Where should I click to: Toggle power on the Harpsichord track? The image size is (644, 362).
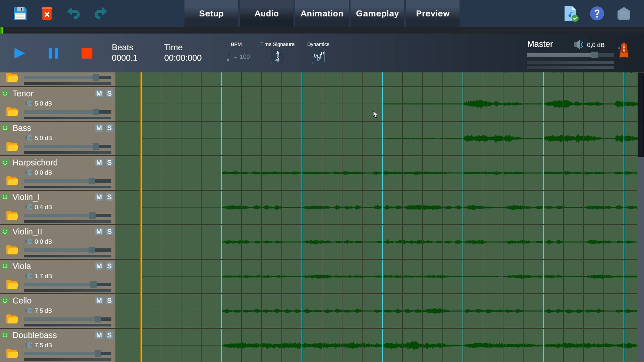click(x=5, y=162)
